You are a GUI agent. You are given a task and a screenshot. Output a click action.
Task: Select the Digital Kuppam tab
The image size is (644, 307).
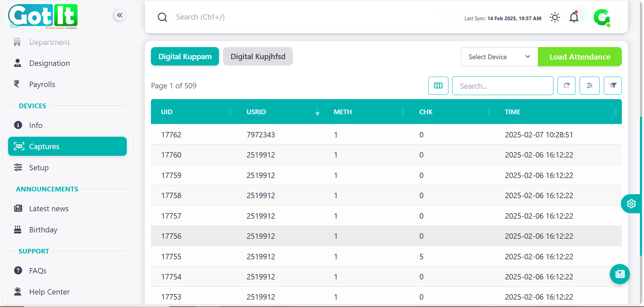(x=185, y=57)
